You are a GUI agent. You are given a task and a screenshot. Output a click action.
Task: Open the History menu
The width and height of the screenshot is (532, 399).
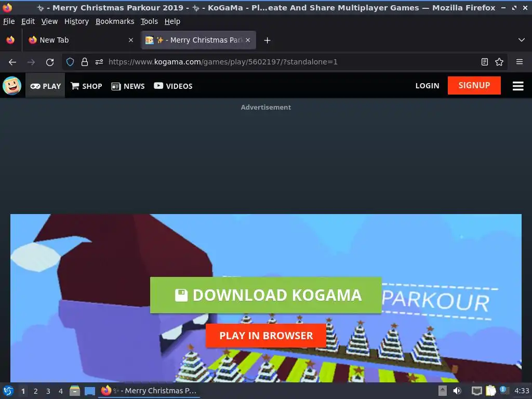tap(76, 21)
